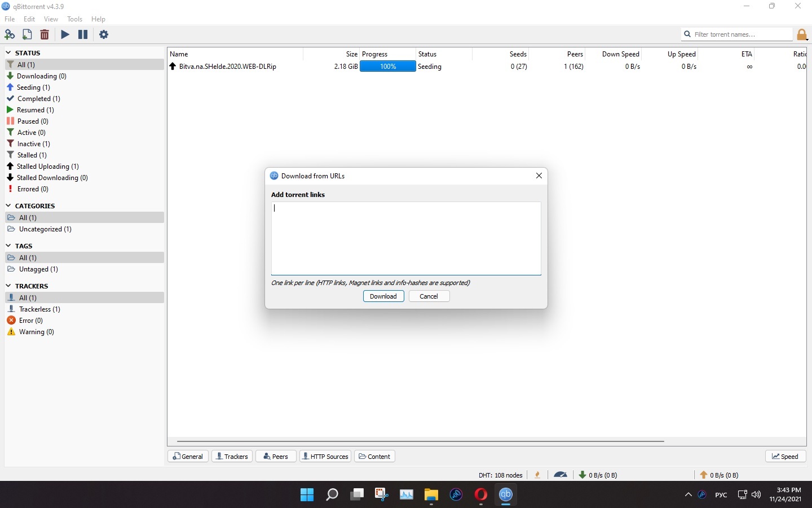This screenshot has height=508, width=812.
Task: Show hidden system tray icons
Action: (688, 494)
